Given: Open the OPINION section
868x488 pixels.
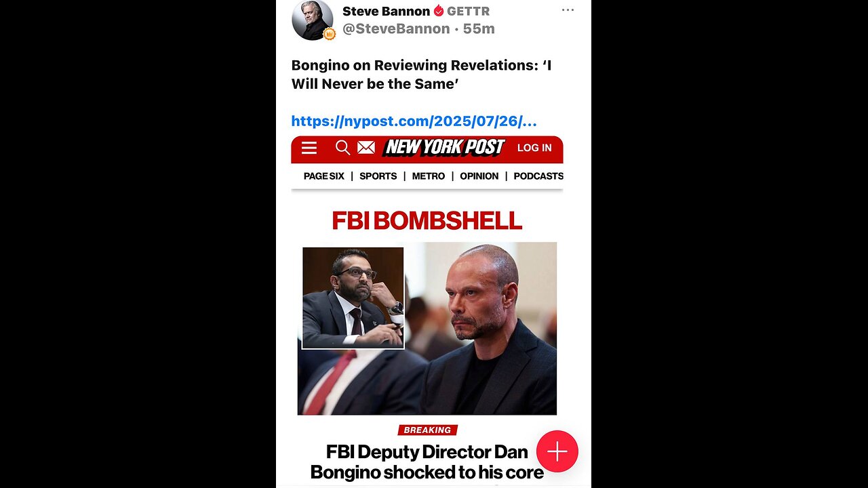Looking at the screenshot, I should (x=479, y=176).
